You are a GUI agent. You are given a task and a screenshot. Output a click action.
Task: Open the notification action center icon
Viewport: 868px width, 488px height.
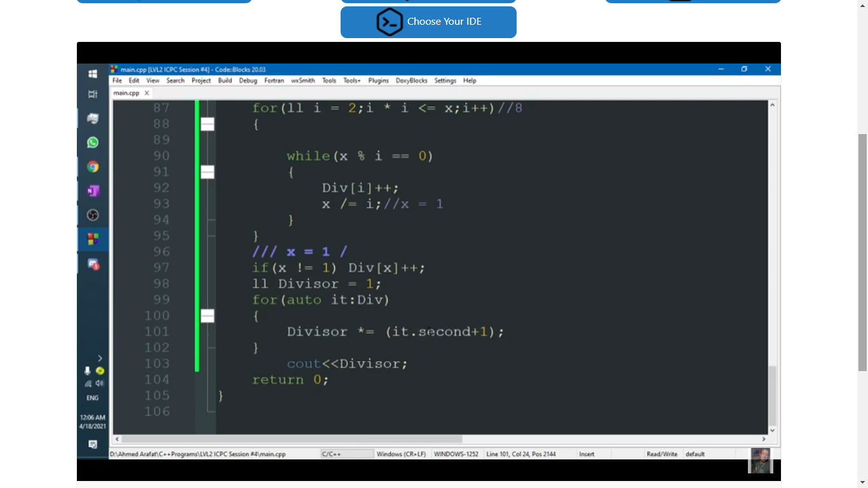[x=93, y=444]
